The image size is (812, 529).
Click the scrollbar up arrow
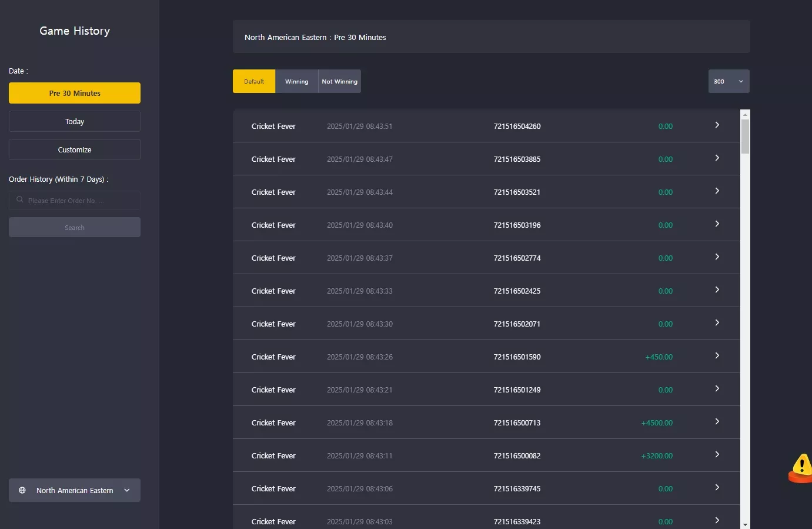pyautogui.click(x=745, y=114)
